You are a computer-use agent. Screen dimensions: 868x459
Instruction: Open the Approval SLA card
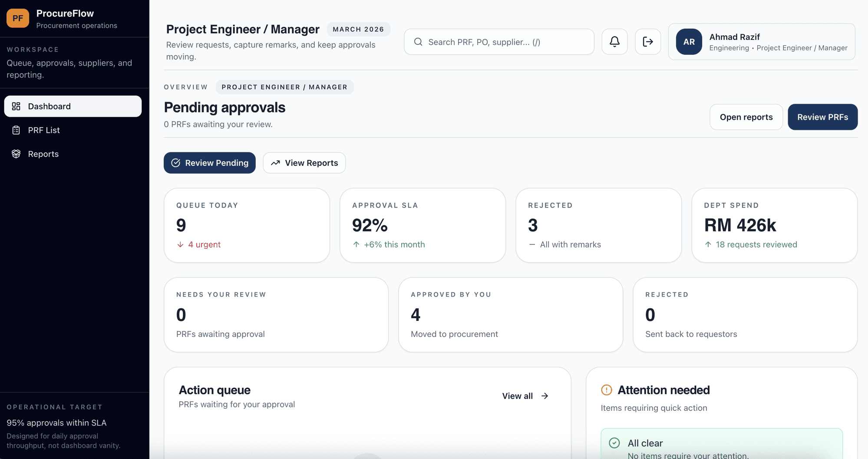tap(422, 225)
